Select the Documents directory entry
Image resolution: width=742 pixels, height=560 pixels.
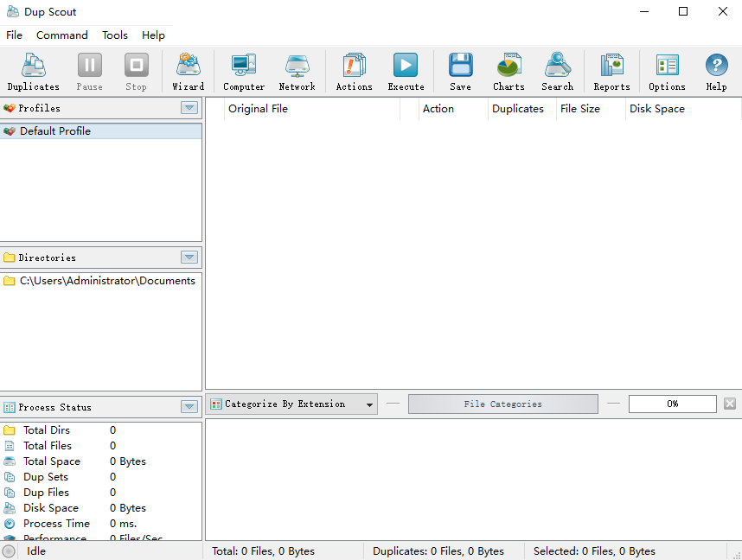(107, 281)
